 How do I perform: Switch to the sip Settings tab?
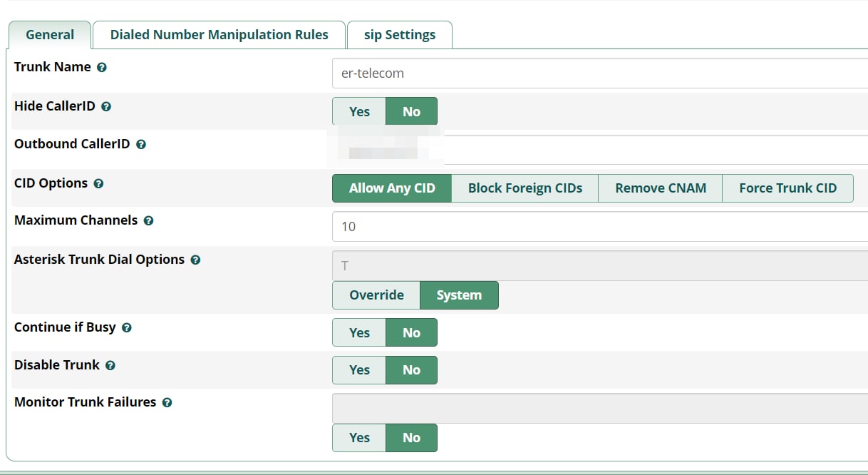click(x=399, y=35)
